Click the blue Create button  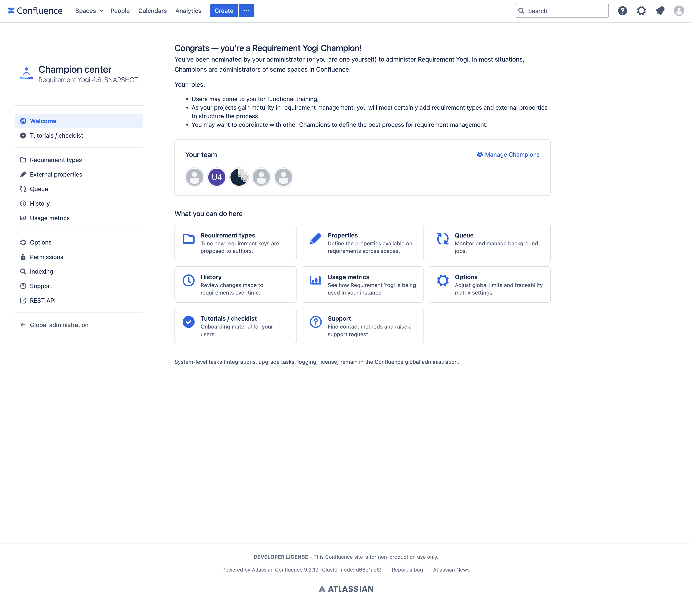click(224, 11)
